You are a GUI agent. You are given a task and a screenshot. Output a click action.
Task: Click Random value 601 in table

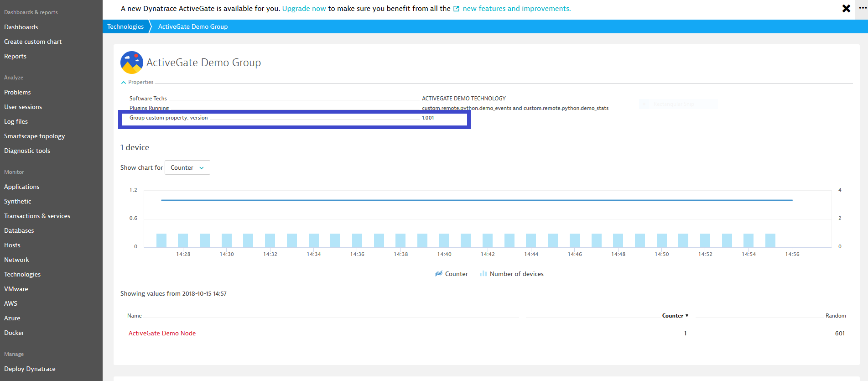[x=840, y=334]
